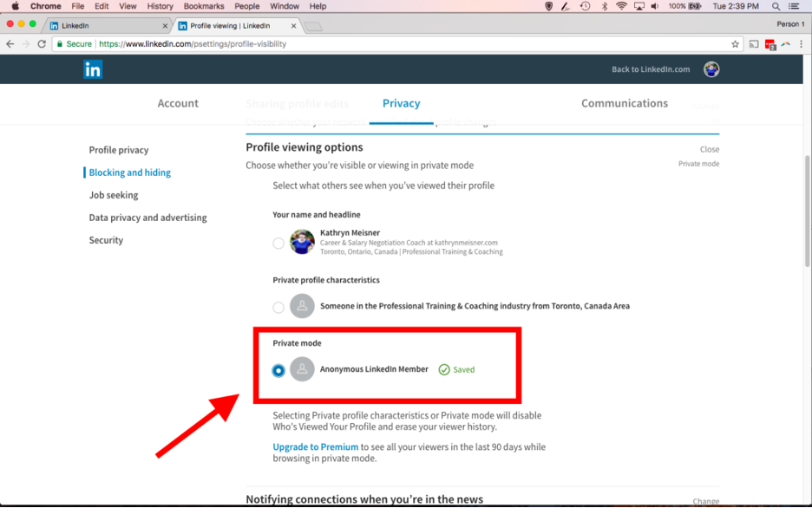Click the new tab button
Image resolution: width=812 pixels, height=508 pixels.
coord(313,26)
